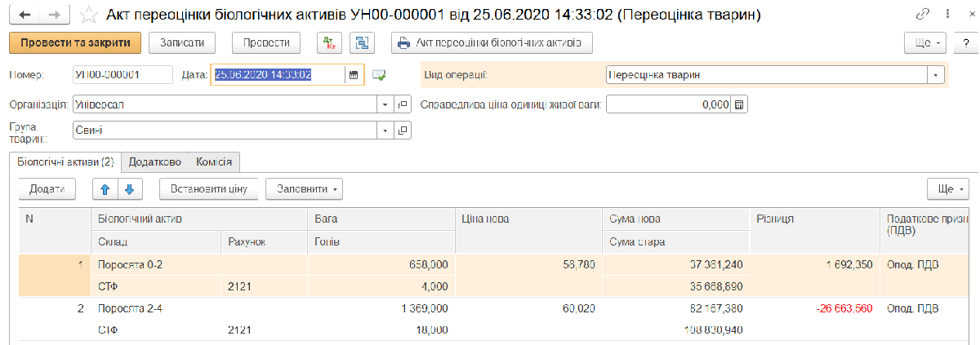Screen dimensions: 980x345
Task: Switch to the Комісія tab
Action: pyautogui.click(x=214, y=161)
